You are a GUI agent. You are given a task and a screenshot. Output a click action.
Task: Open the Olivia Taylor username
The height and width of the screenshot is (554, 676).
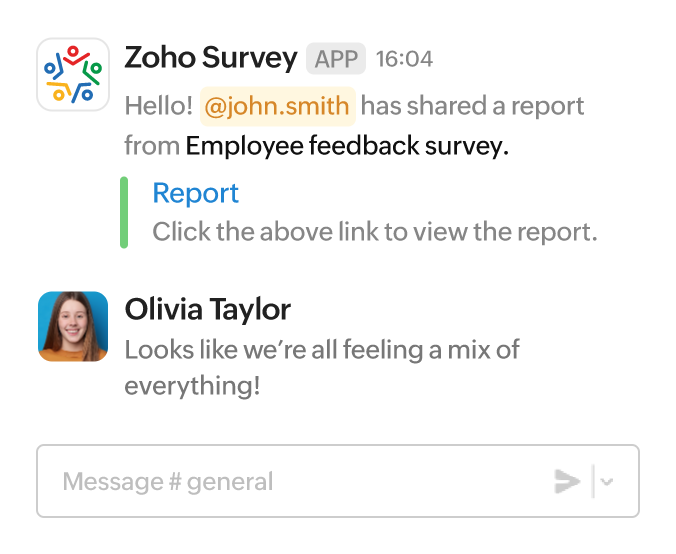click(207, 310)
